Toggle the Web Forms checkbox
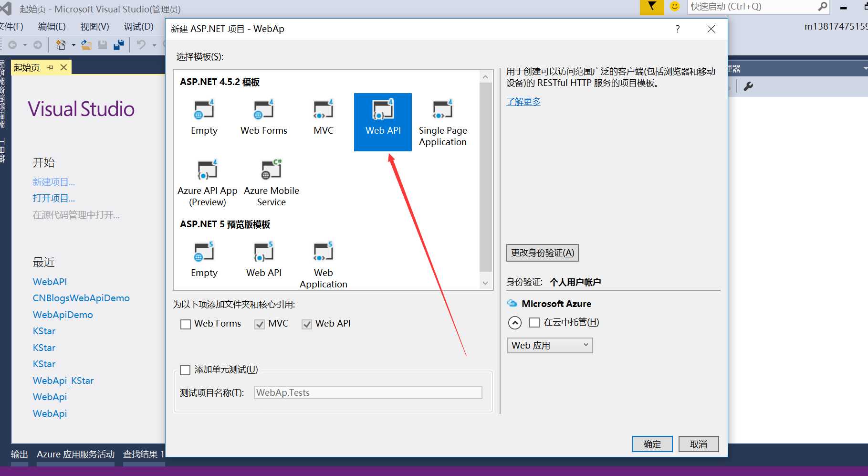Image resolution: width=868 pixels, height=476 pixels. pyautogui.click(x=186, y=324)
